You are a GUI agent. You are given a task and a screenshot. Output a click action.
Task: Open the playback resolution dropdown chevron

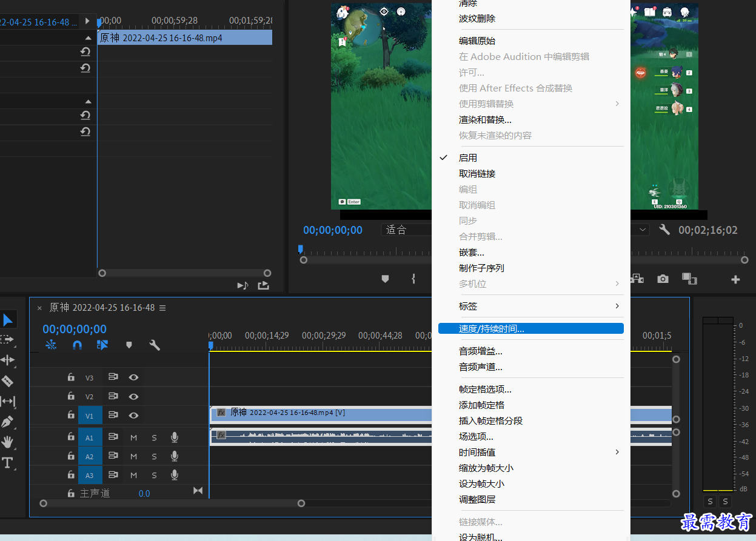(643, 230)
